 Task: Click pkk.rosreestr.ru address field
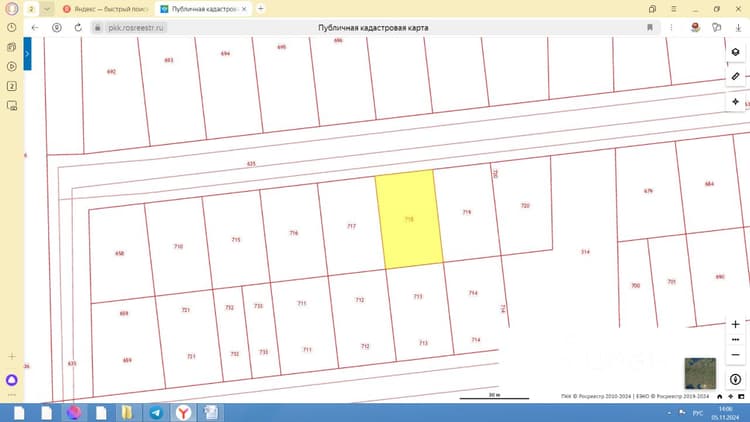[x=136, y=28]
